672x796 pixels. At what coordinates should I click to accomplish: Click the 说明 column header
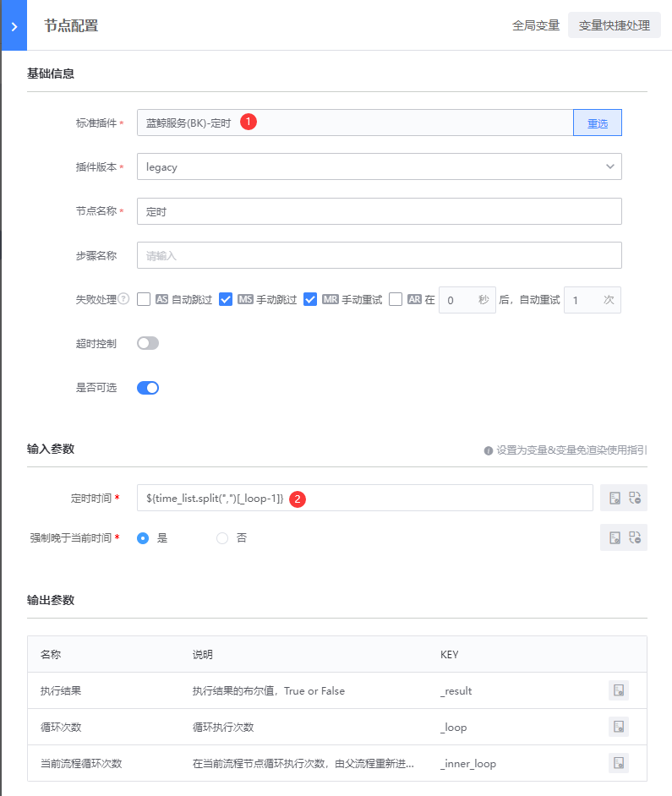coord(203,654)
